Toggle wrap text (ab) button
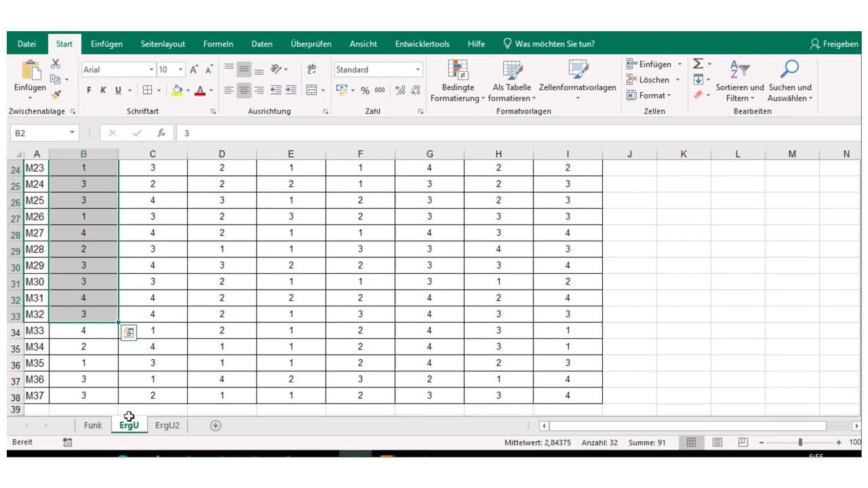The height and width of the screenshot is (488, 868). pyautogui.click(x=312, y=69)
